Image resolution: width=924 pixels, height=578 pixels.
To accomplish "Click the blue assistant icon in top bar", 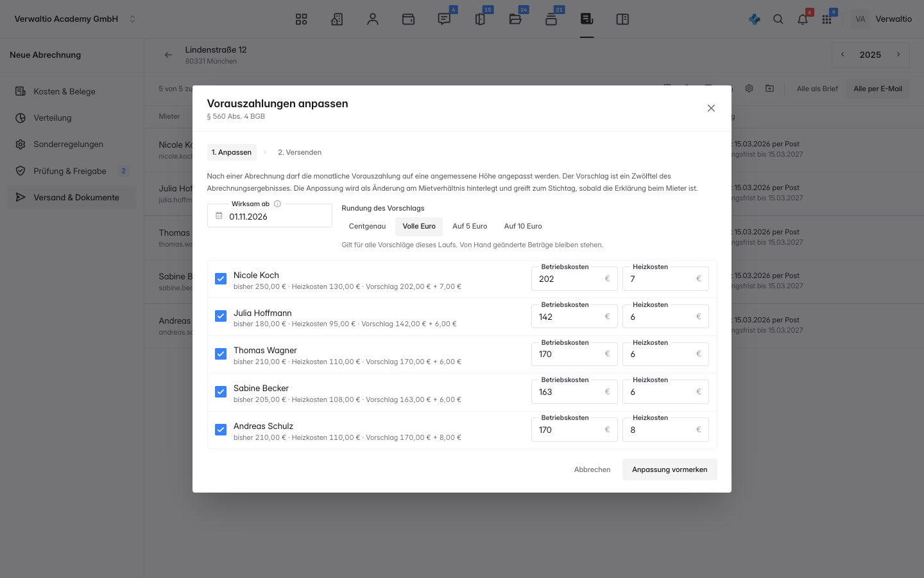I will click(x=755, y=19).
